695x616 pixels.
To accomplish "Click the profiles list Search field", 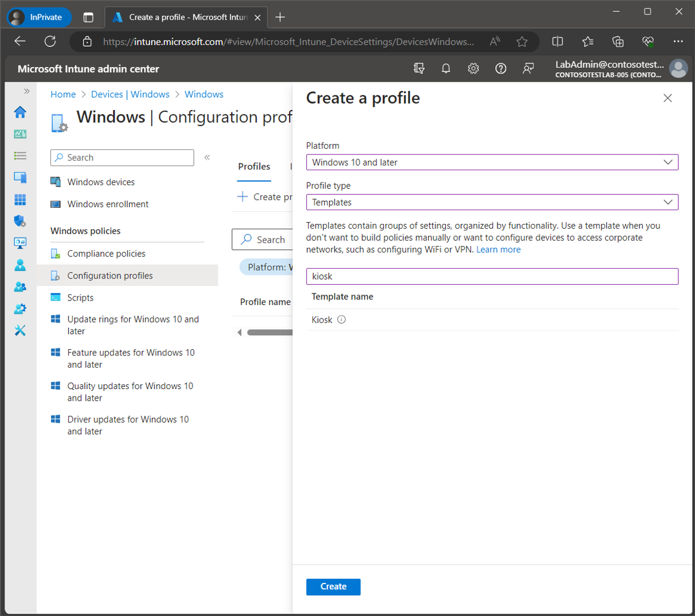I will coord(262,240).
